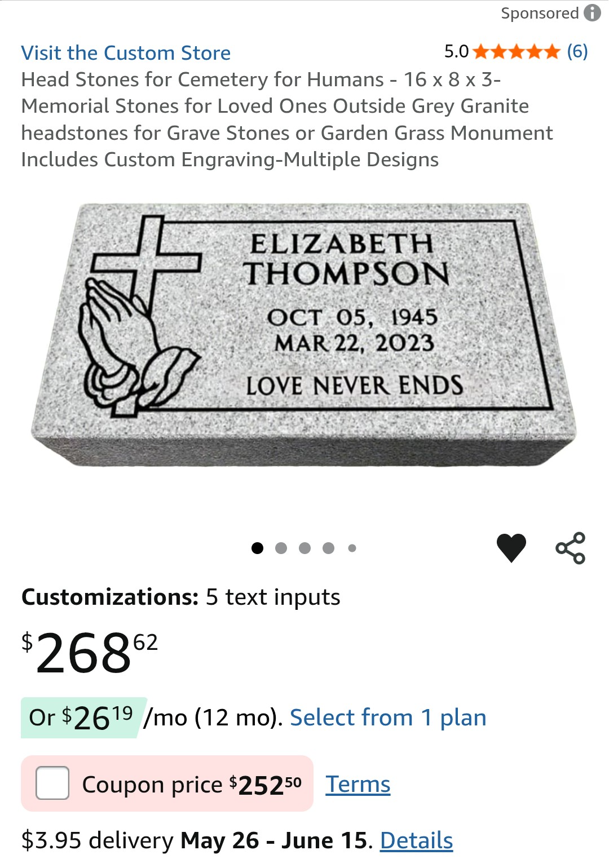
Task: Open delivery Details link
Action: pos(416,840)
